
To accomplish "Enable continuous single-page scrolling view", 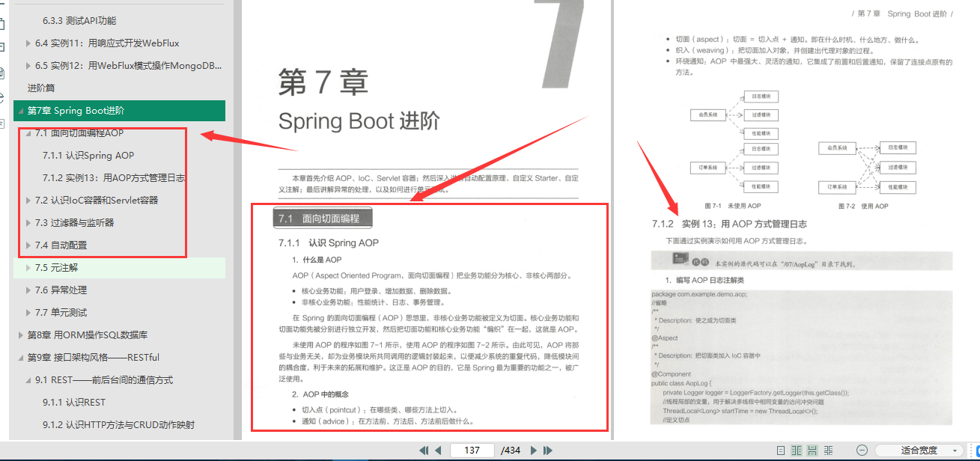I will pos(812,450).
